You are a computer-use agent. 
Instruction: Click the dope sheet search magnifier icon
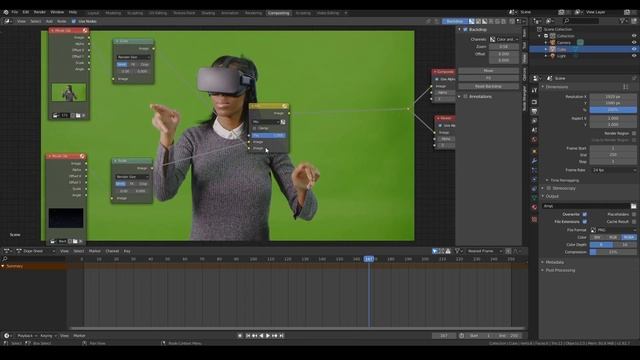tap(5, 259)
